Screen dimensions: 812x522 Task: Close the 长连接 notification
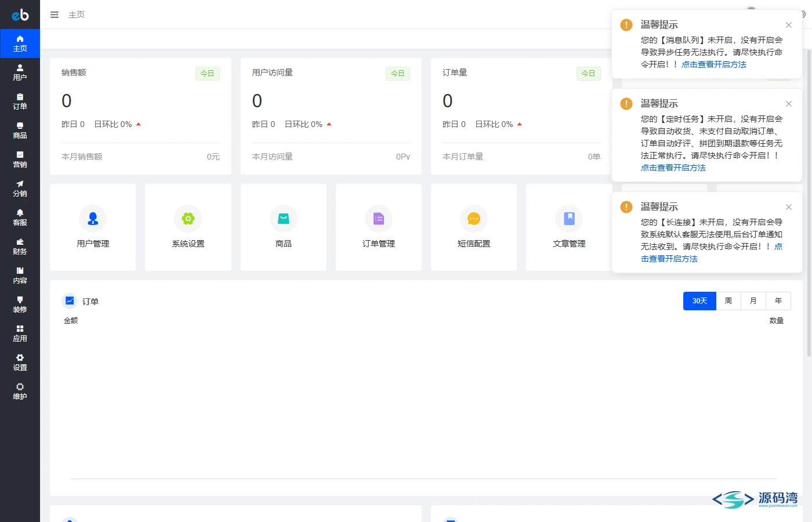tap(789, 207)
